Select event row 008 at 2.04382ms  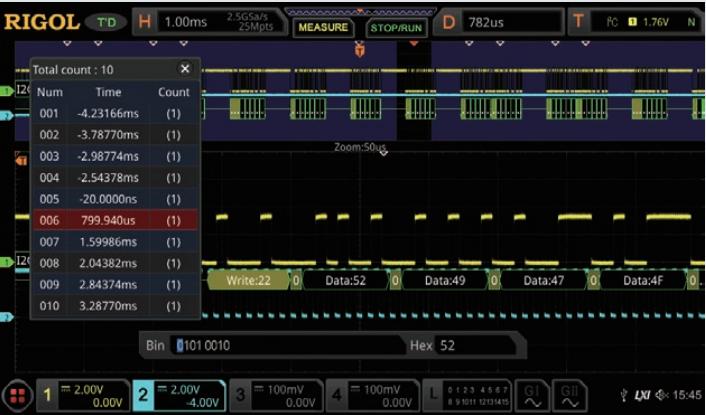pyautogui.click(x=115, y=263)
